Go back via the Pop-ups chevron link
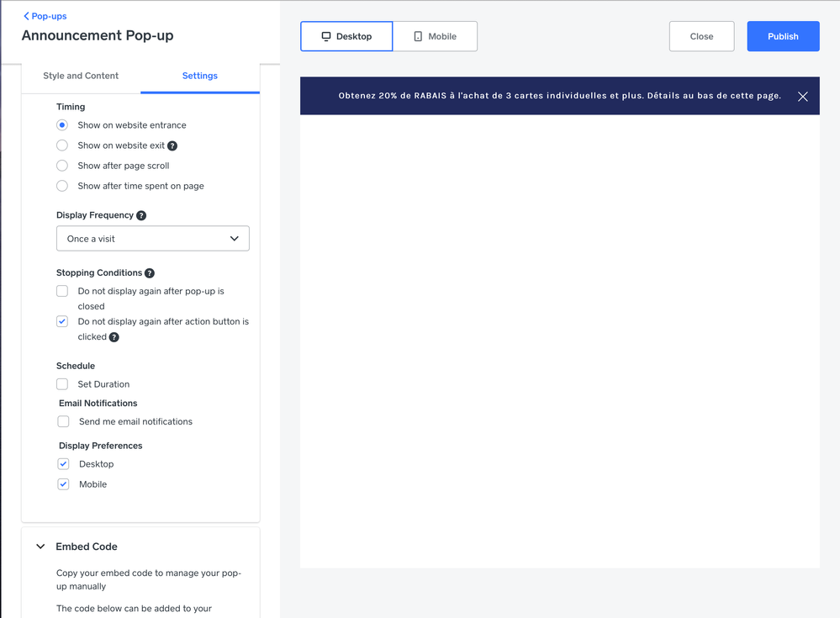Screen dimensions: 840x618 pyautogui.click(x=45, y=16)
